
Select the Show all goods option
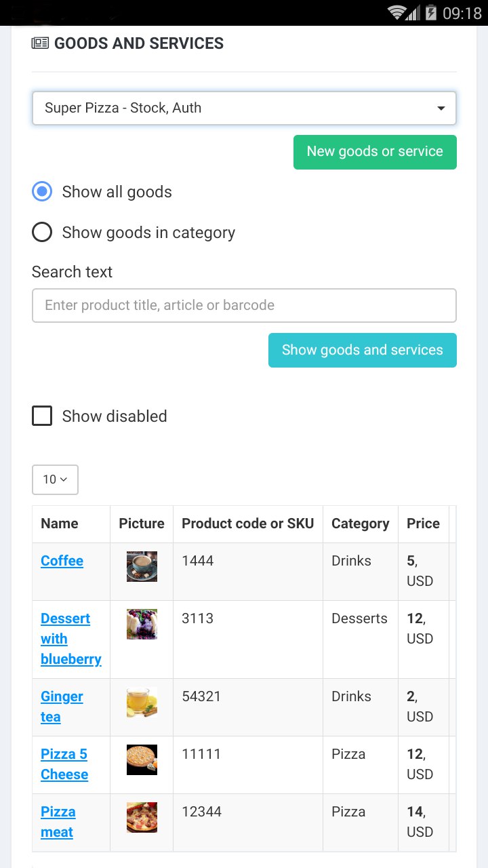pos(42,192)
